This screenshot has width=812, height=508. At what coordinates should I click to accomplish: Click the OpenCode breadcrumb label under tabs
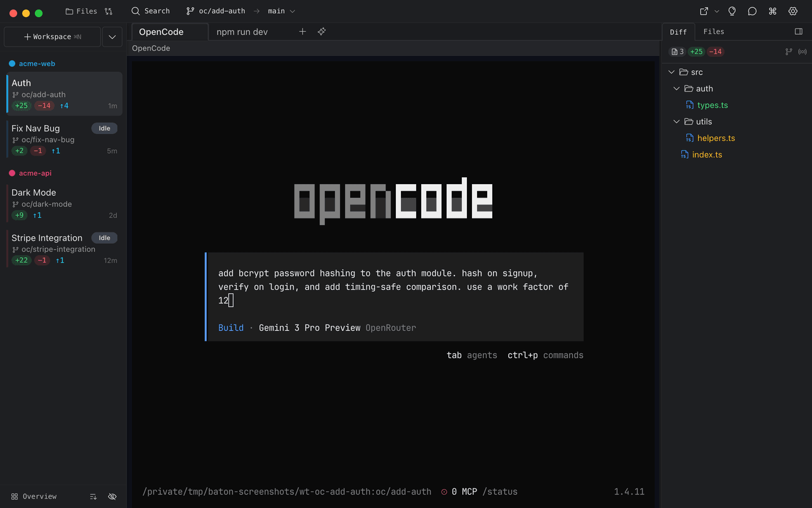[x=151, y=48]
